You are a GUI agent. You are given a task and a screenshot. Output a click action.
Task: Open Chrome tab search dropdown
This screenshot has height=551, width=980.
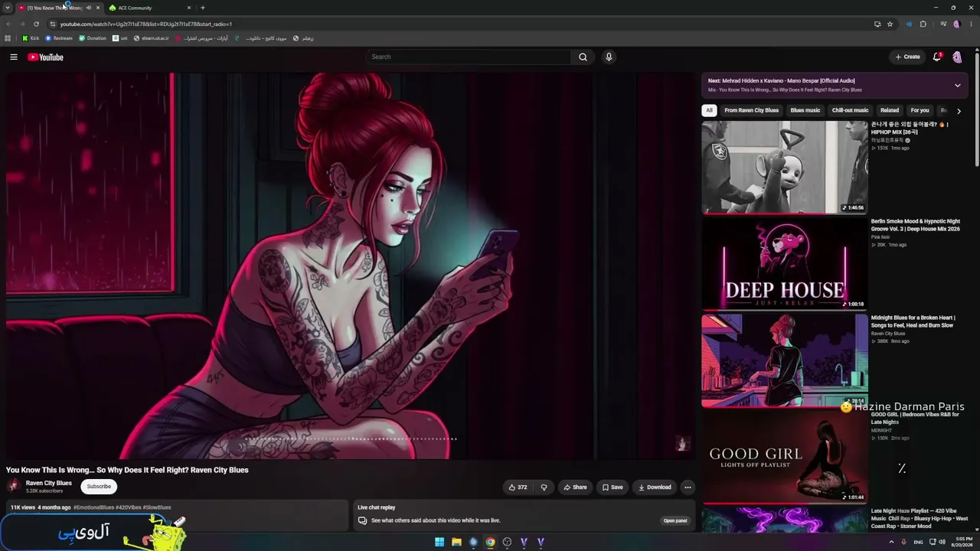(7, 8)
